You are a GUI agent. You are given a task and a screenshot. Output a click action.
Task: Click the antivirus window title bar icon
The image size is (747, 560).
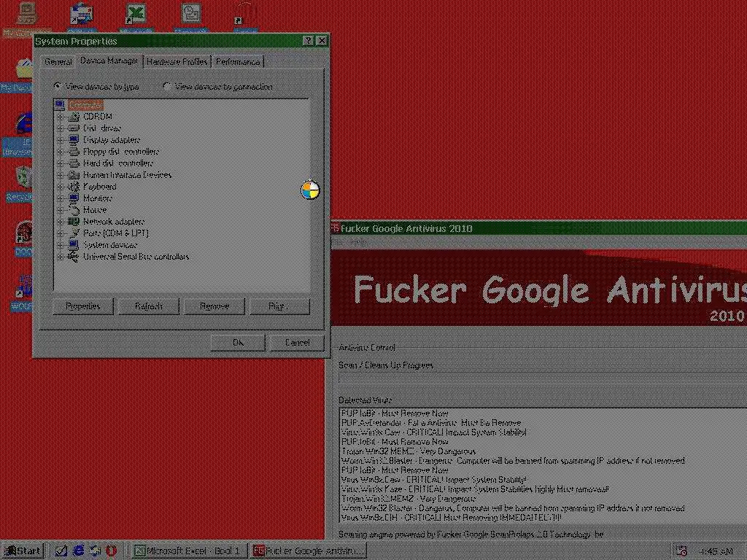[x=335, y=228]
